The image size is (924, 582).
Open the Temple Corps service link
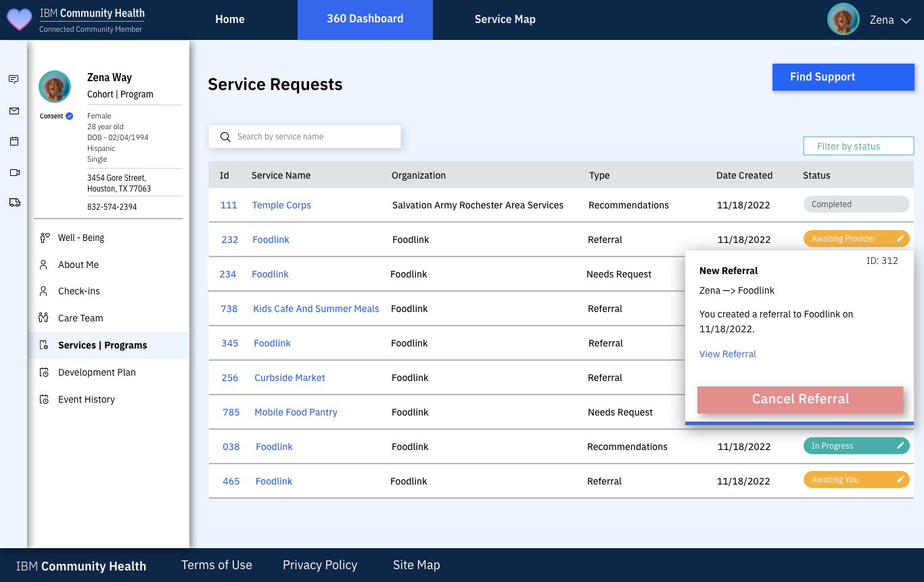click(x=281, y=205)
